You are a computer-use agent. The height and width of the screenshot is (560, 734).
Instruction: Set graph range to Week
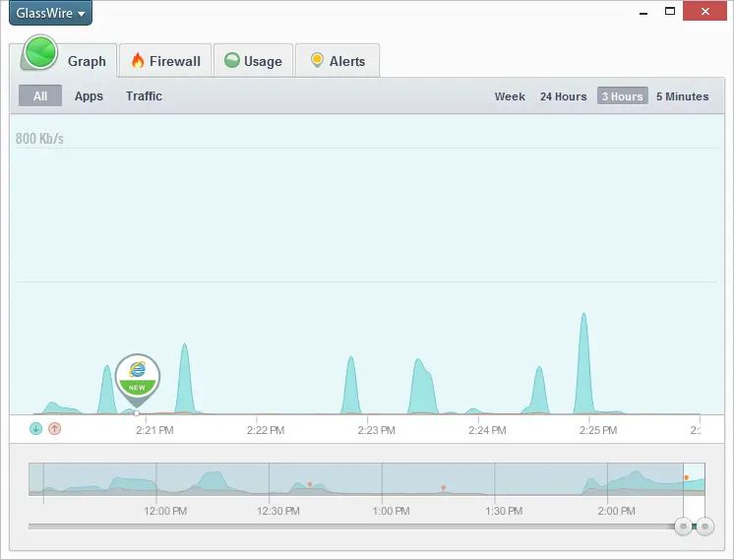510,96
